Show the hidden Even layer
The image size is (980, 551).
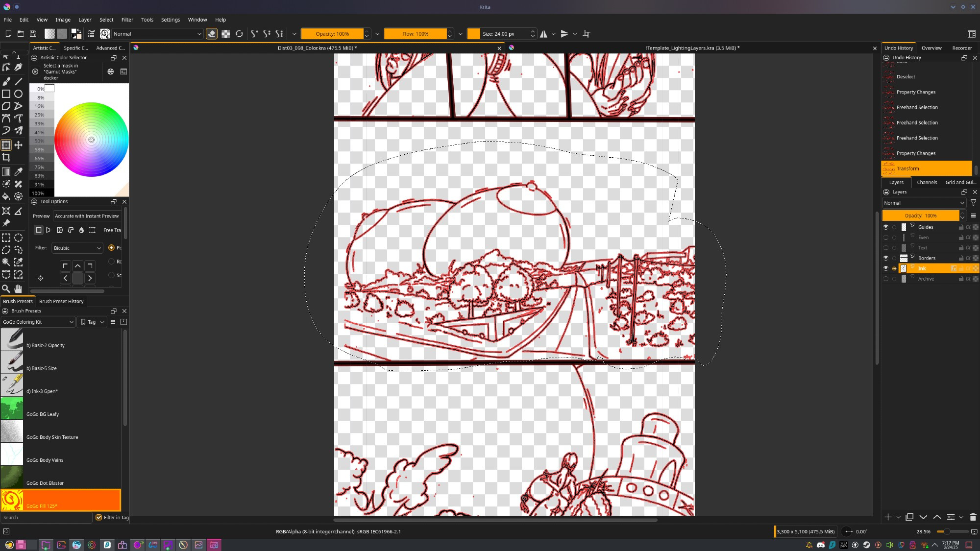(885, 238)
